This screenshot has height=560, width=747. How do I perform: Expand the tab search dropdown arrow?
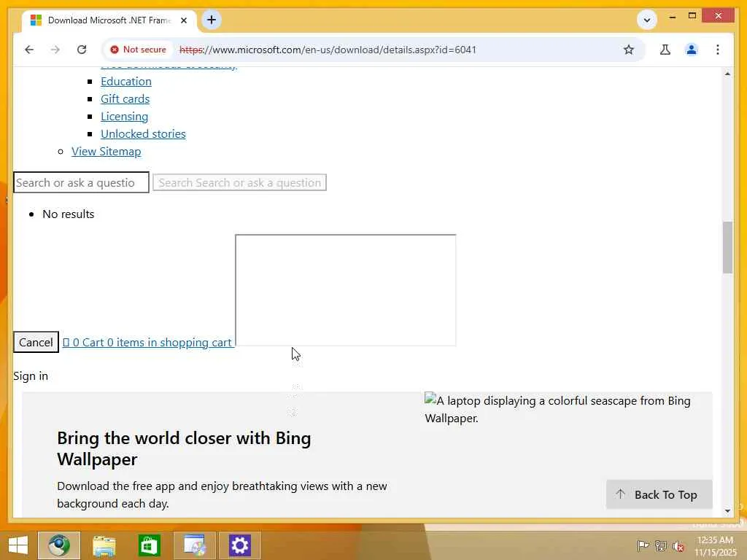pos(647,20)
